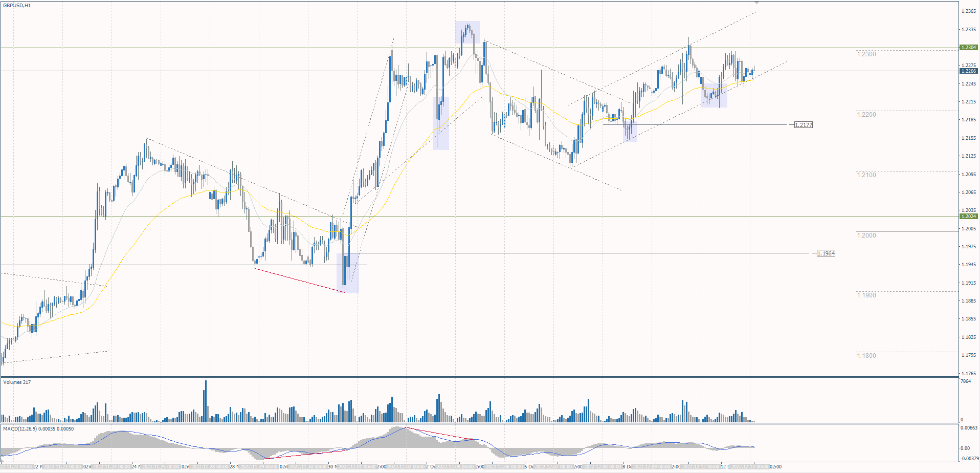The width and height of the screenshot is (980, 473).
Task: Select the 1.2024 green price level tag
Action: [969, 217]
